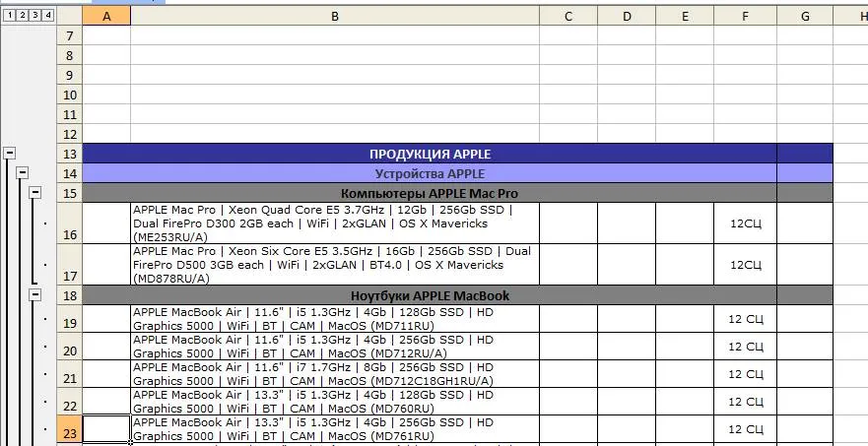868x446 pixels.
Task: Select row 13 header
Action: pyautogui.click(x=69, y=154)
